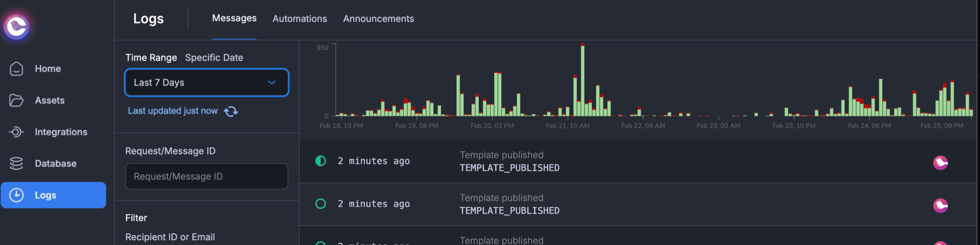Click the tallest chart bar near Feb 21
This screenshot has height=245, width=980.
pos(582,80)
